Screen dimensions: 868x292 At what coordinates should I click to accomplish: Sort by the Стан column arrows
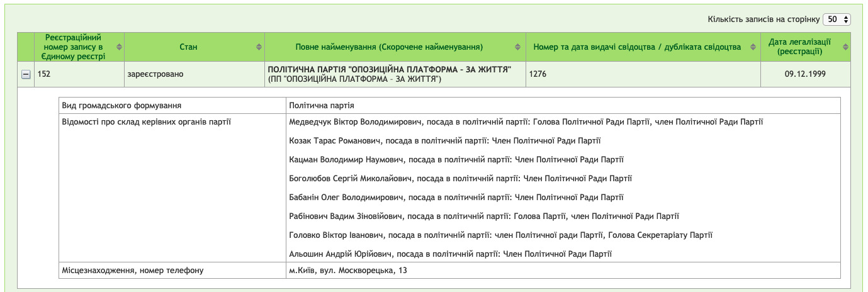[x=259, y=47]
